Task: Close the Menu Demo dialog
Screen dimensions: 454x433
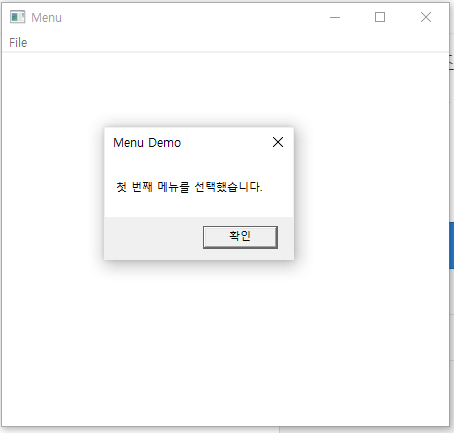Action: [x=278, y=142]
